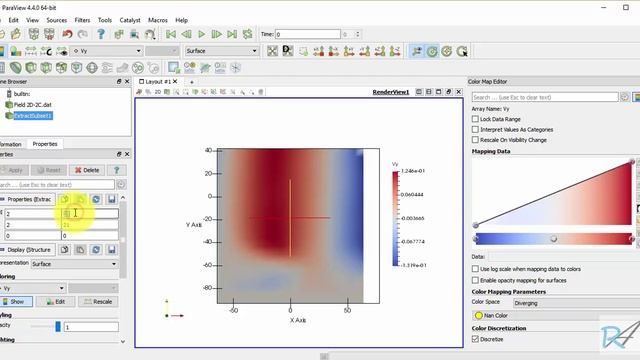The width and height of the screenshot is (640, 360).
Task: Go to the last frame
Action: [232, 34]
